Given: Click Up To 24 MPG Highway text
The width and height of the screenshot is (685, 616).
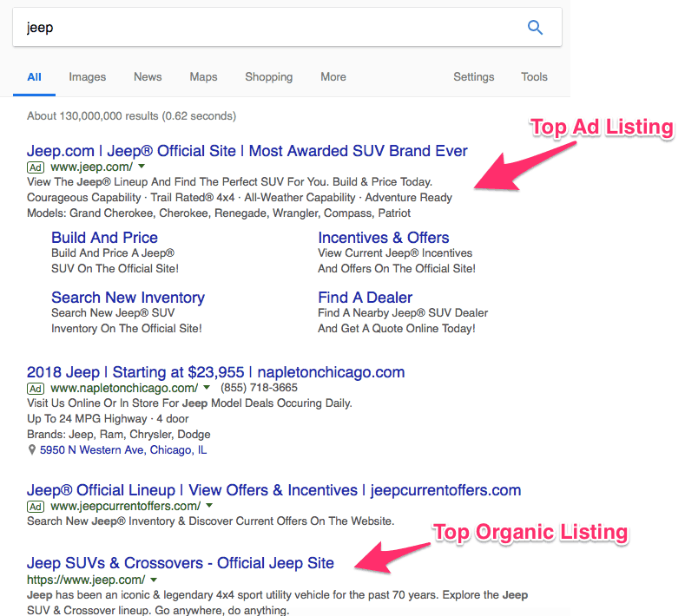Looking at the screenshot, I should [x=108, y=419].
